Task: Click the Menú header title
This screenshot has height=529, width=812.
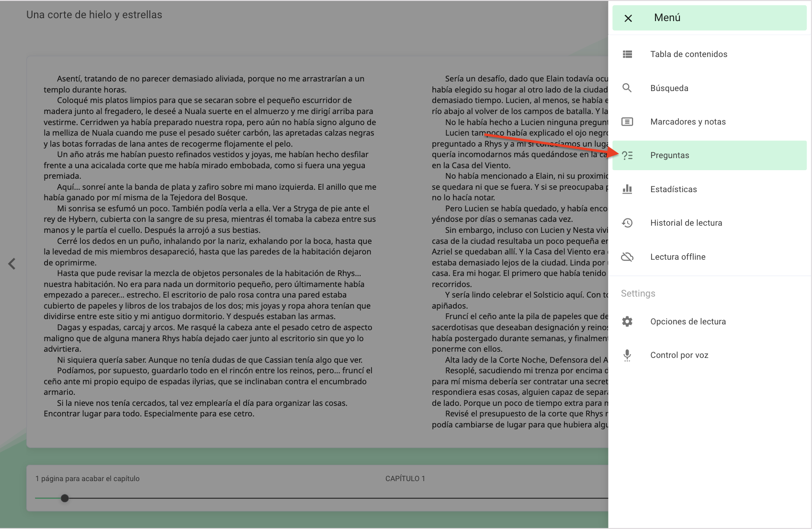Action: coord(667,18)
